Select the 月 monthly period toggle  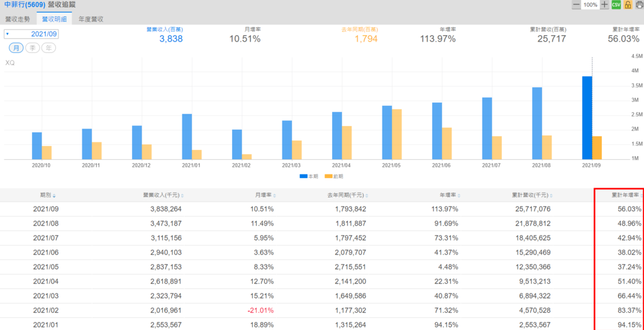16,48
